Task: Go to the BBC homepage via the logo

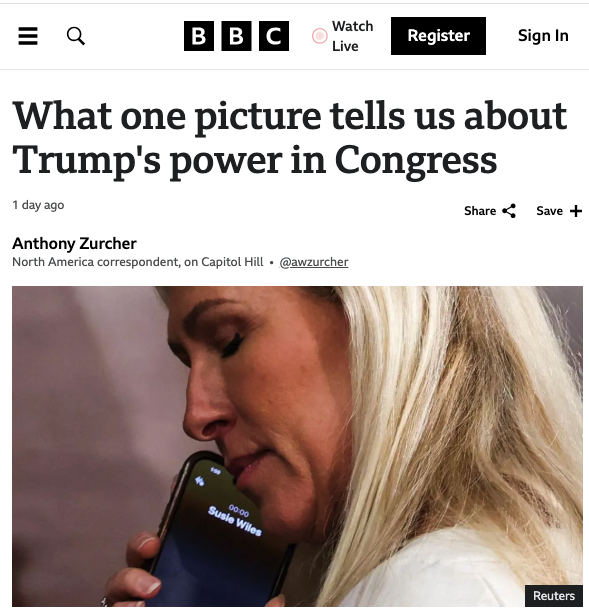Action: click(x=236, y=36)
